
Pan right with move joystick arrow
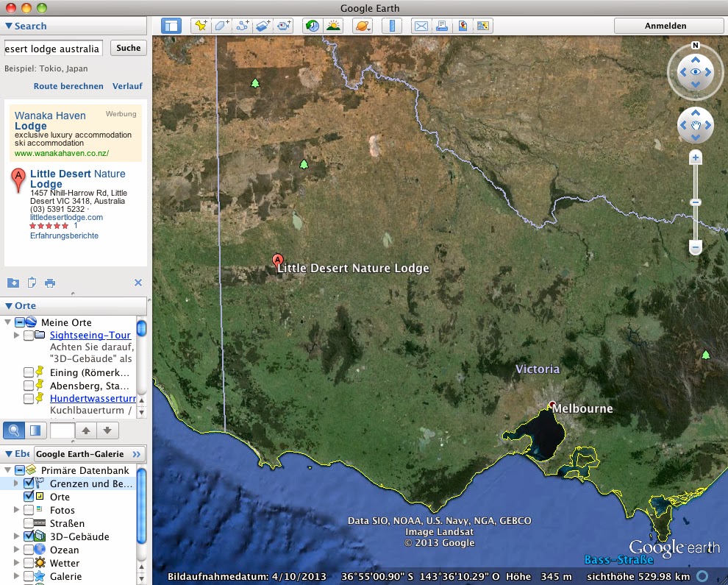coord(708,125)
